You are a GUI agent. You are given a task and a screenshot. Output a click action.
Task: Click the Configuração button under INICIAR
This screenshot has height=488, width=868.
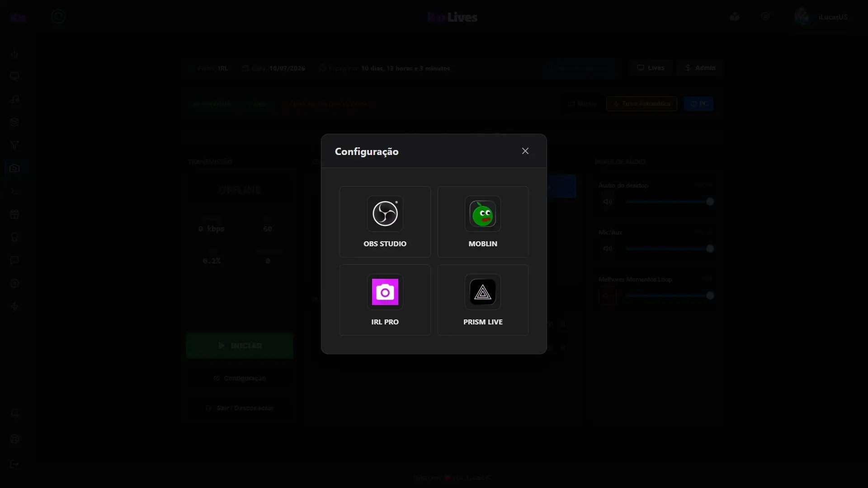[x=240, y=378]
